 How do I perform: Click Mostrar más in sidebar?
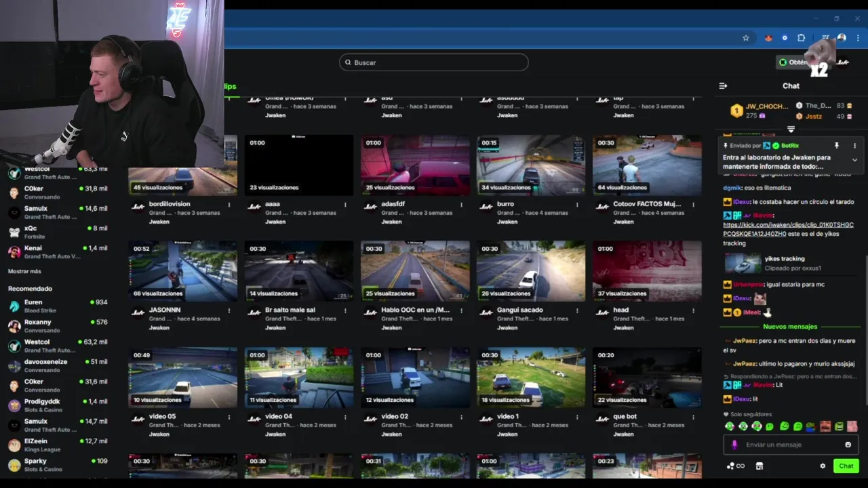pos(24,271)
